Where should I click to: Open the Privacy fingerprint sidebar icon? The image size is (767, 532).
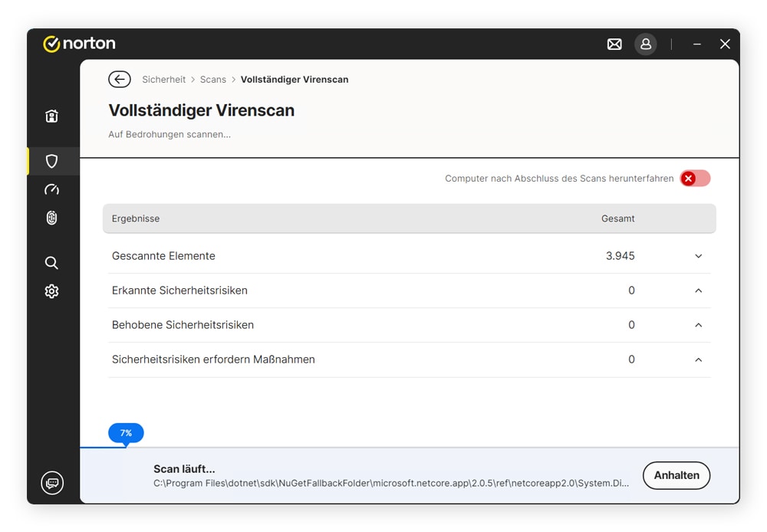(x=51, y=218)
